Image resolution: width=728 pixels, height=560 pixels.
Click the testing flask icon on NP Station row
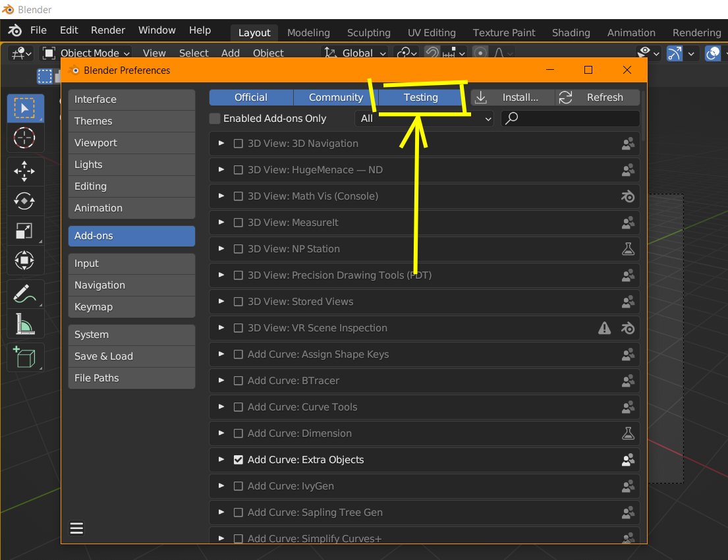coord(628,249)
